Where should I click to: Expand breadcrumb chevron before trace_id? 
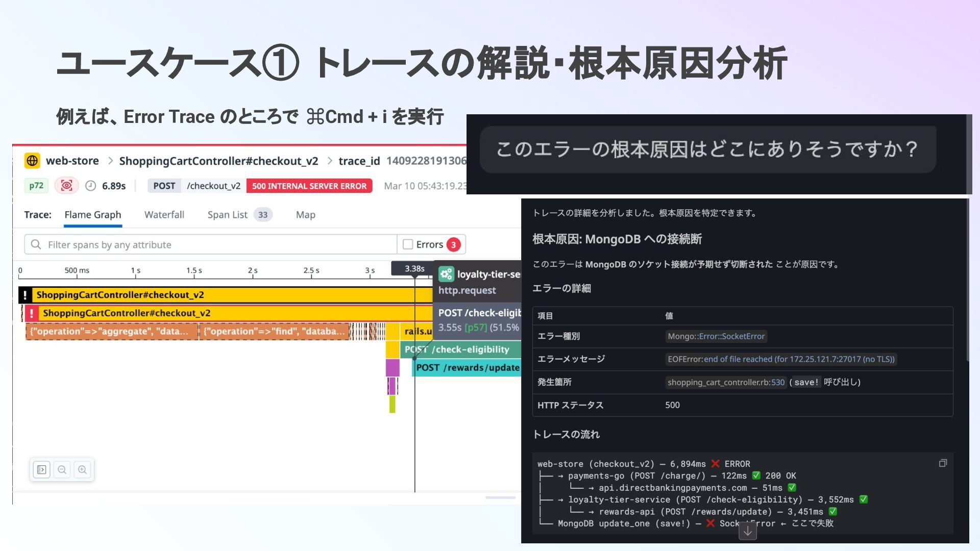329,161
